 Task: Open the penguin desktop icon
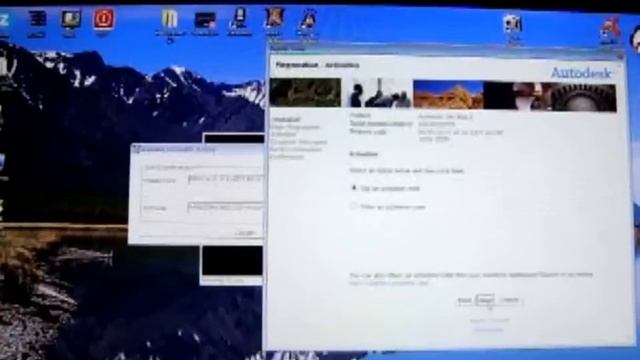coord(308,20)
